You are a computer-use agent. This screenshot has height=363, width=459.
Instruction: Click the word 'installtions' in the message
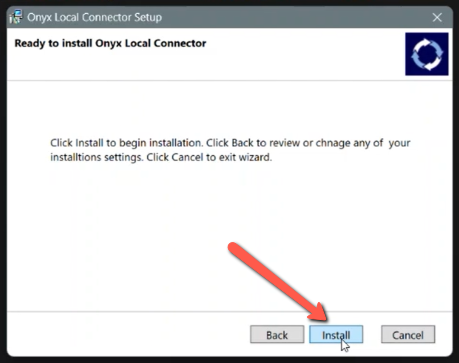76,157
